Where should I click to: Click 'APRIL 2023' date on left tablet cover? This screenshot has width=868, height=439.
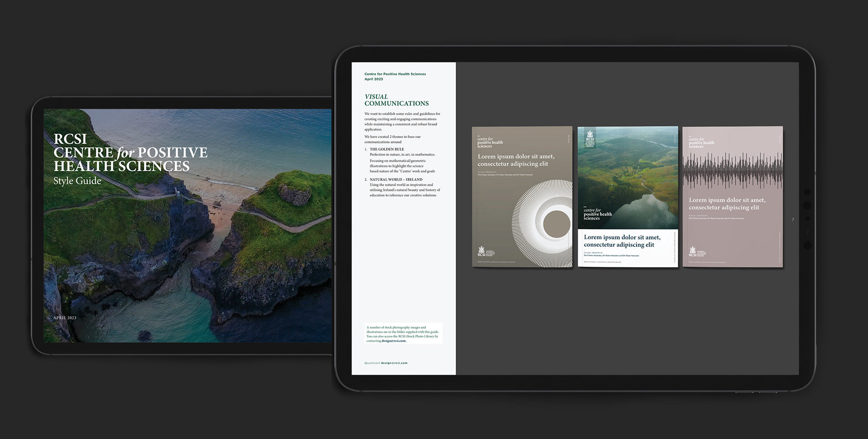pos(65,318)
